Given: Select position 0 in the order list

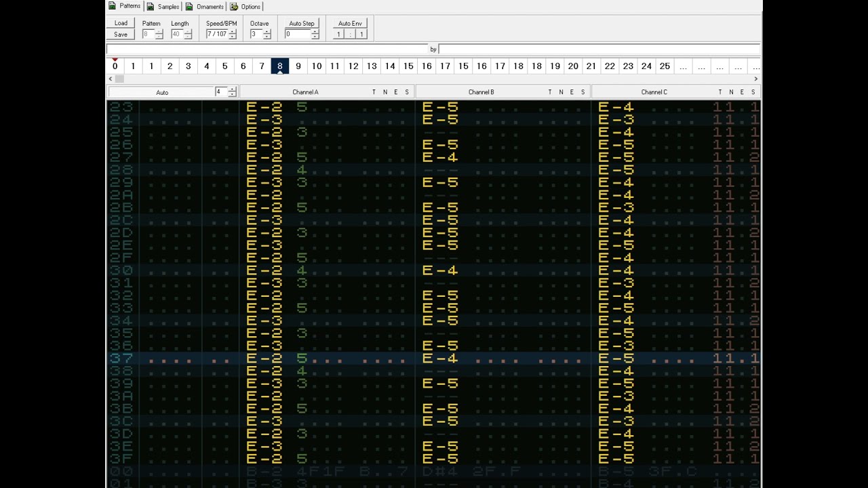Looking at the screenshot, I should point(115,66).
